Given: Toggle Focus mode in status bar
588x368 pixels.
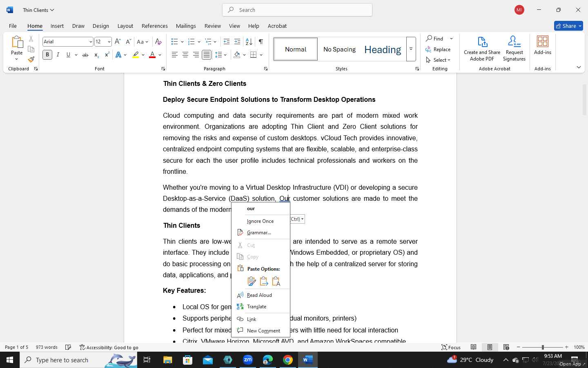Looking at the screenshot, I should click(x=451, y=347).
